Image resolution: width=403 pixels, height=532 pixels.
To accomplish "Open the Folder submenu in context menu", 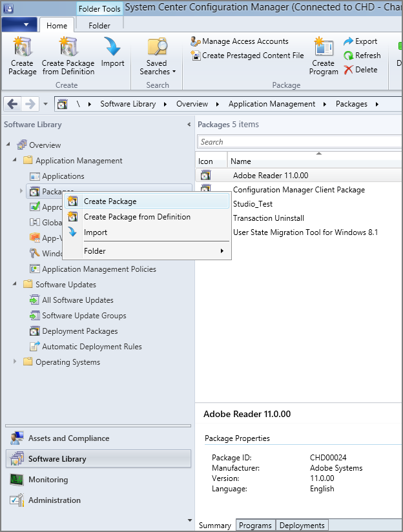I will coord(149,251).
